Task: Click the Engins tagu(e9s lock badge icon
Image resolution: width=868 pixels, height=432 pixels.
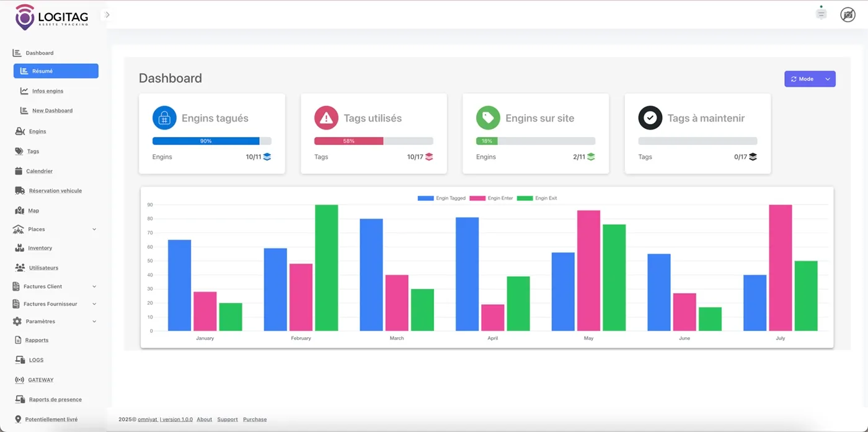Action: 164,117
